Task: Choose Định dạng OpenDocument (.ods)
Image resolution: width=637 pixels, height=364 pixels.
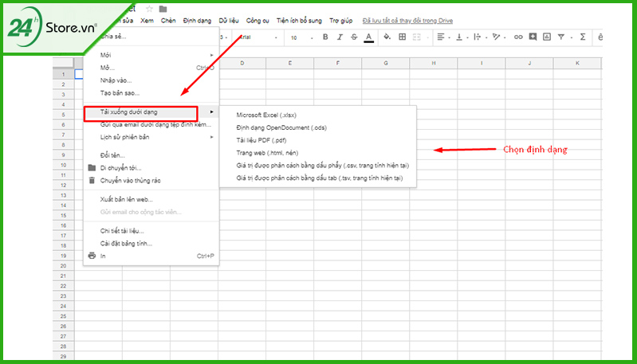Action: click(x=318, y=127)
